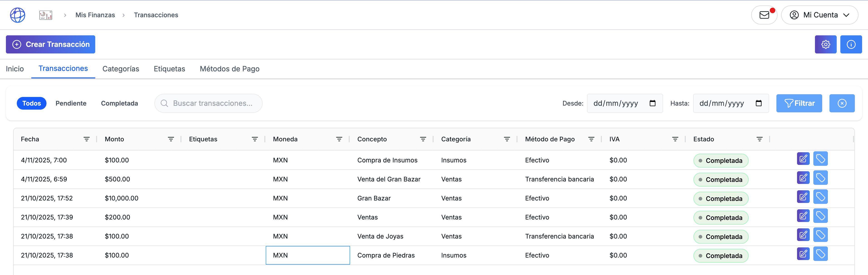Filter the Monto column
The width and height of the screenshot is (868, 275).
pyautogui.click(x=171, y=139)
